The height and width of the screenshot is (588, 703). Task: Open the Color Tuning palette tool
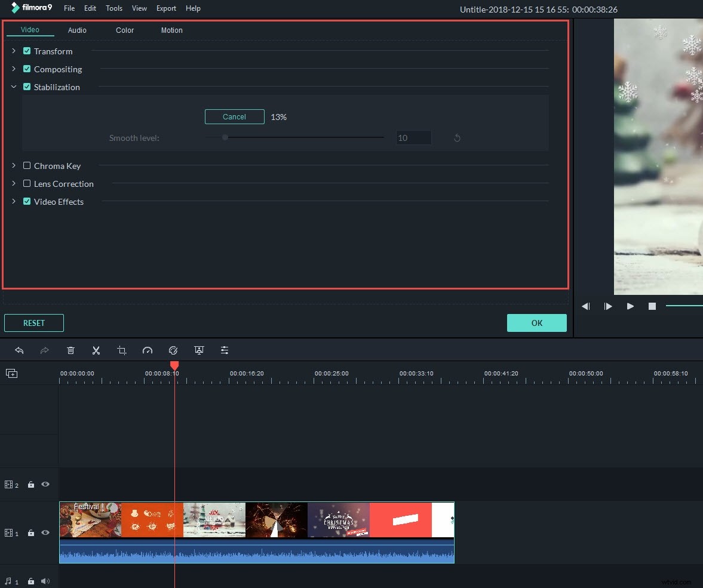pos(173,350)
